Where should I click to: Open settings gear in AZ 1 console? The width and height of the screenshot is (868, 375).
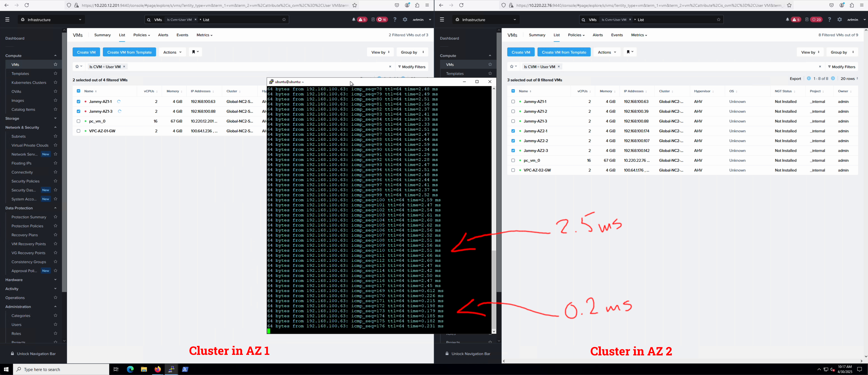[405, 20]
